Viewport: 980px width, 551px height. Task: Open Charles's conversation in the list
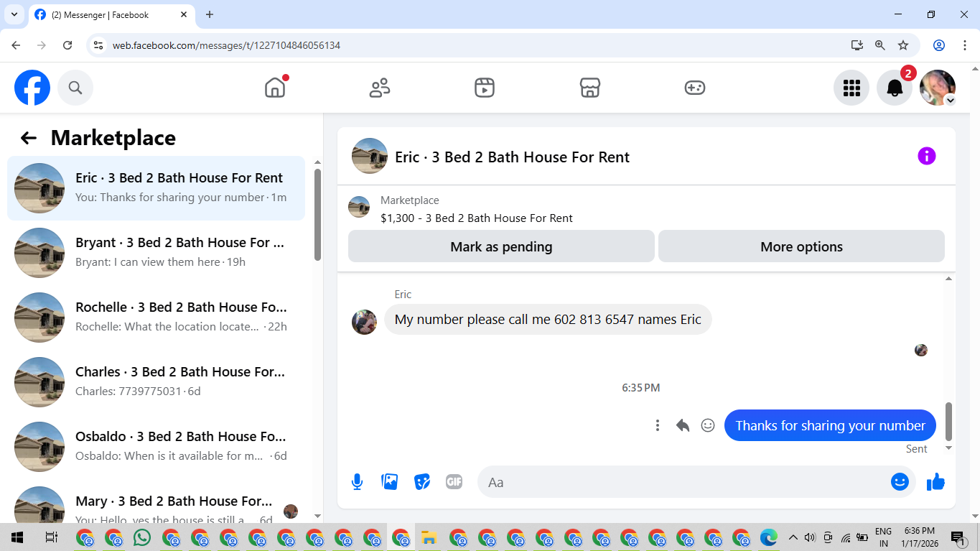[x=156, y=382]
